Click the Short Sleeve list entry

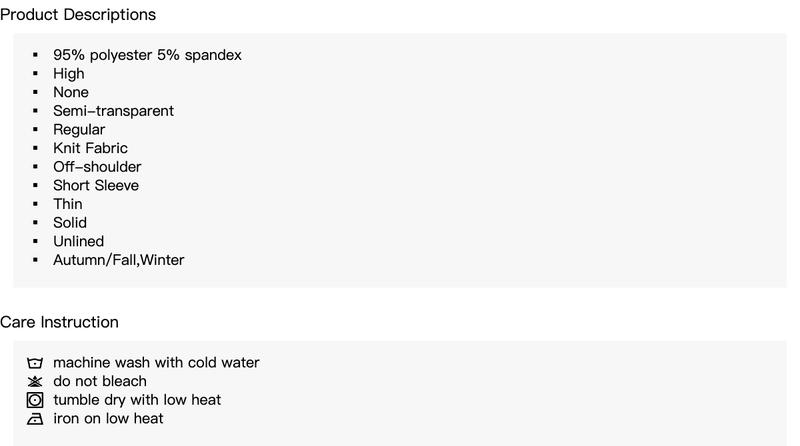pos(96,185)
